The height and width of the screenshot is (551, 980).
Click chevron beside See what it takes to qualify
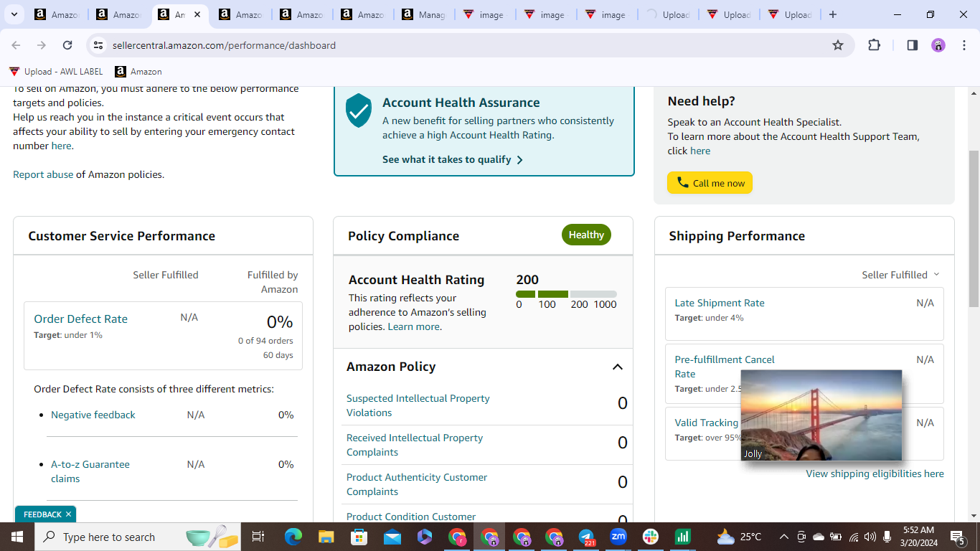[x=520, y=160]
